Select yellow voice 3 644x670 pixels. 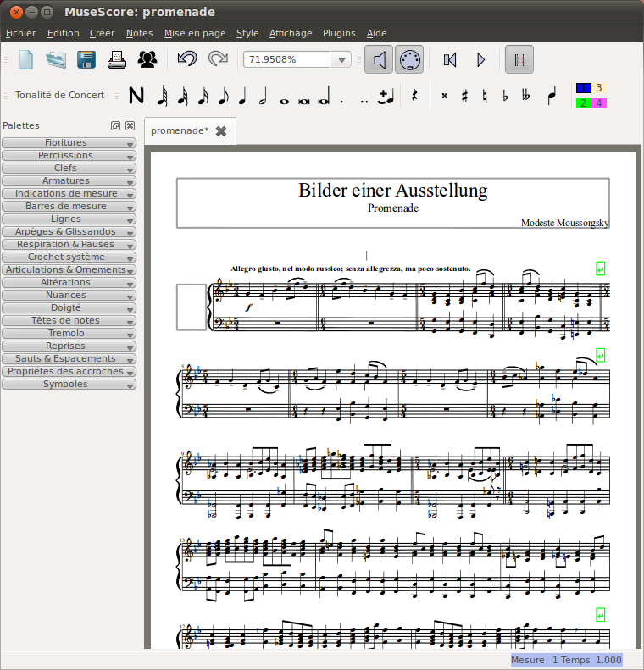(599, 88)
